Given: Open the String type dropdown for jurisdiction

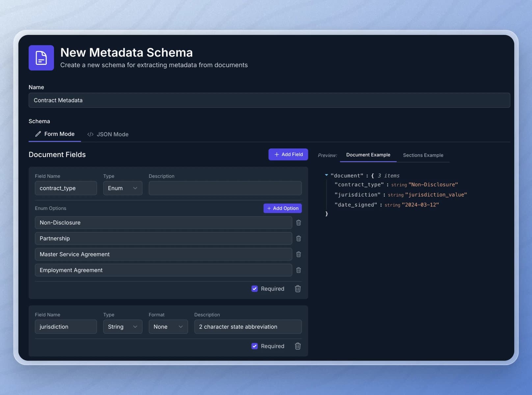Looking at the screenshot, I should pyautogui.click(x=122, y=327).
